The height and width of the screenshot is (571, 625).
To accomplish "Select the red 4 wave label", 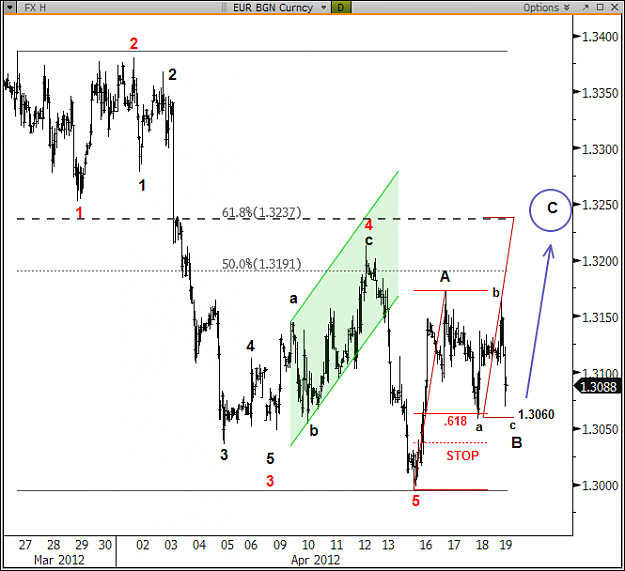I will point(369,225).
